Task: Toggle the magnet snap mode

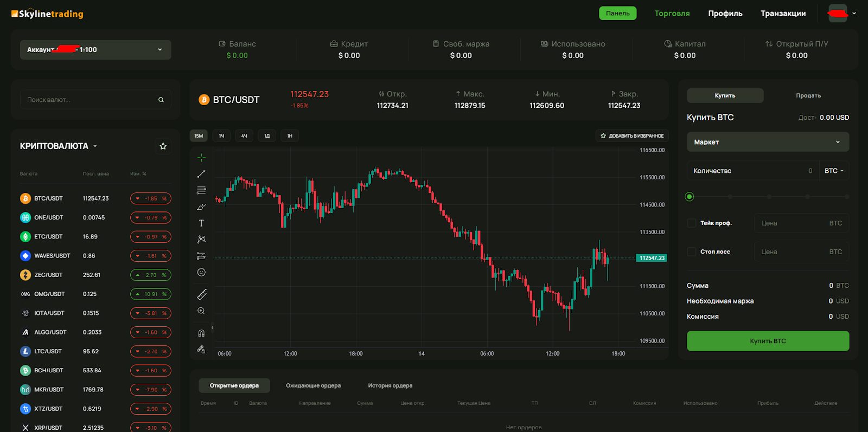Action: (x=201, y=333)
